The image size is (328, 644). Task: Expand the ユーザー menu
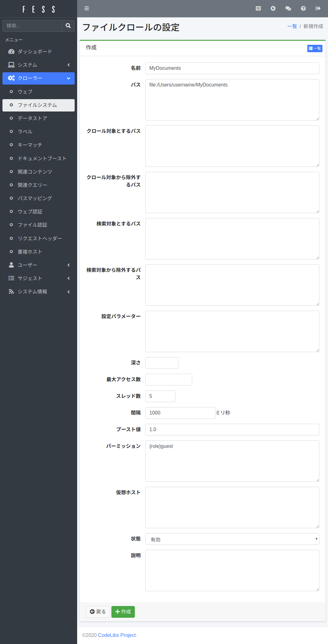[x=39, y=265]
